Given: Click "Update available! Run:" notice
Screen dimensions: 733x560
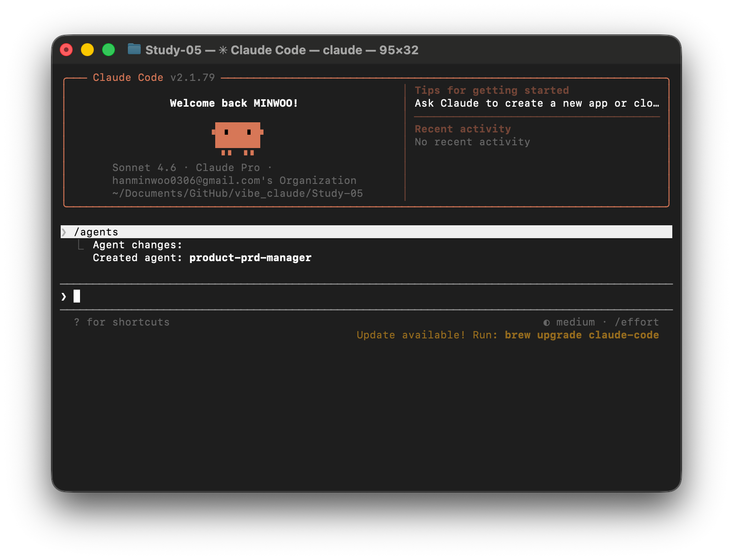Looking at the screenshot, I should click(427, 335).
